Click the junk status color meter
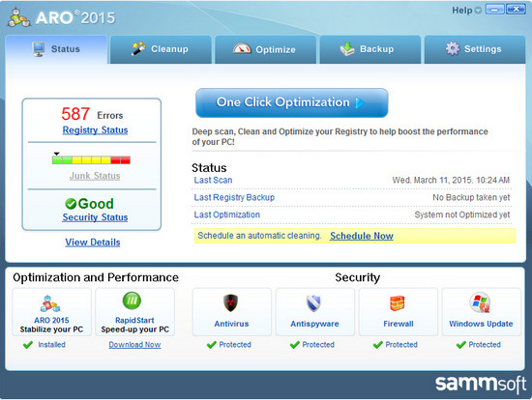This screenshot has width=532, height=400. tap(91, 160)
